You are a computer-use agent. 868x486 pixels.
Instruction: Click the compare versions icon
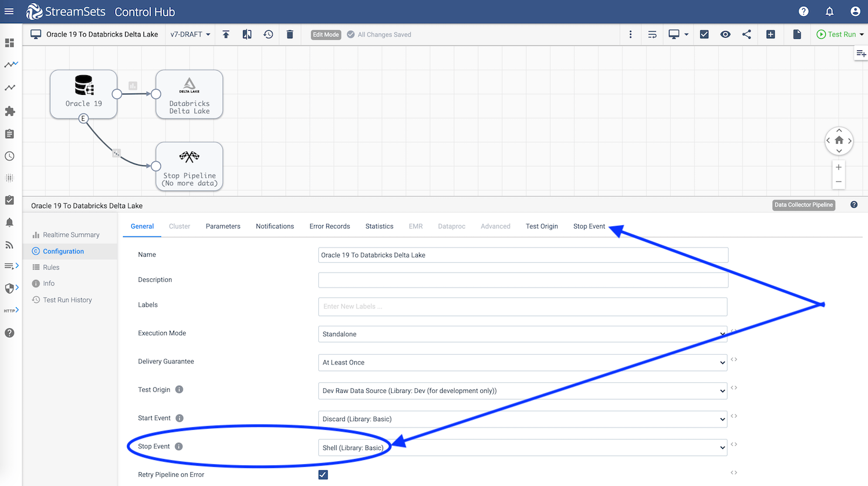point(247,35)
